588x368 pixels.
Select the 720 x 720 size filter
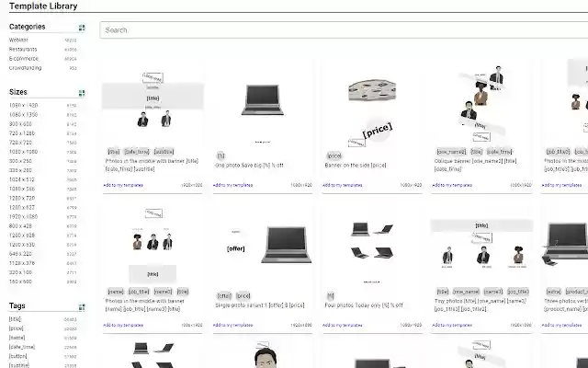pyautogui.click(x=20, y=143)
